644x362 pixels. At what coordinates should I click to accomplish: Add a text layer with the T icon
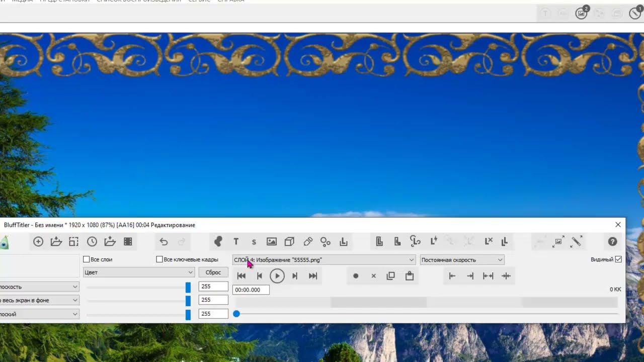tap(236, 242)
